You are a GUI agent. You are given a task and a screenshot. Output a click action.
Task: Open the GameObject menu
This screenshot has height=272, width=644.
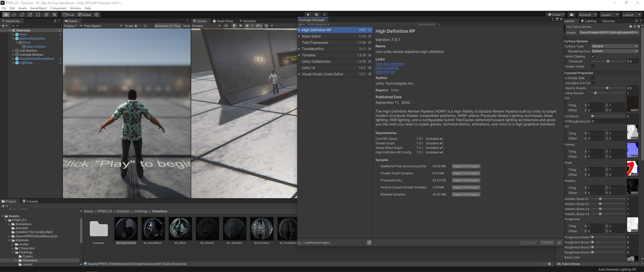point(39,8)
